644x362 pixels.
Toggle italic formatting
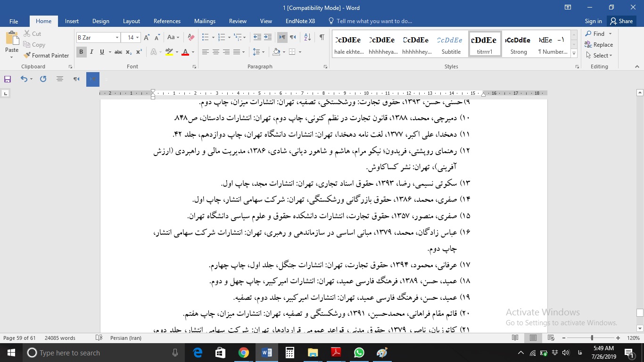(91, 52)
